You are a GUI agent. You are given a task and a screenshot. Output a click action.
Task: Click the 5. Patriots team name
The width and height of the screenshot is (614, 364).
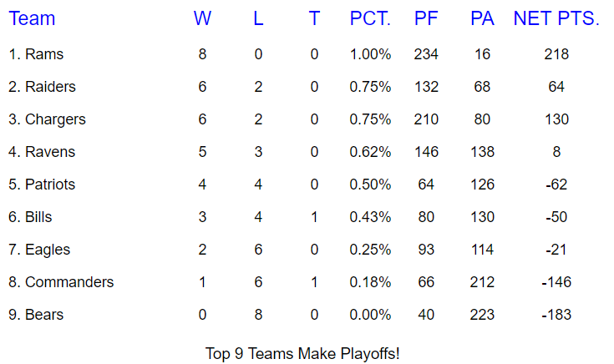click(x=42, y=185)
